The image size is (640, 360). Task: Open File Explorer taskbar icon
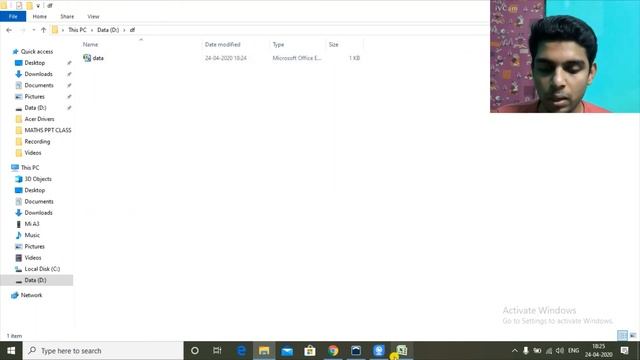pyautogui.click(x=264, y=351)
